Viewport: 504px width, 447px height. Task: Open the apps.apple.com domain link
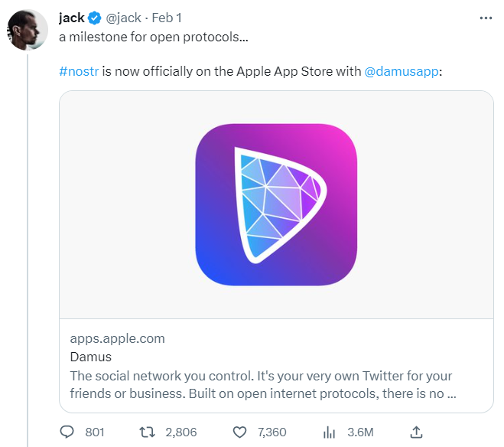tap(117, 338)
